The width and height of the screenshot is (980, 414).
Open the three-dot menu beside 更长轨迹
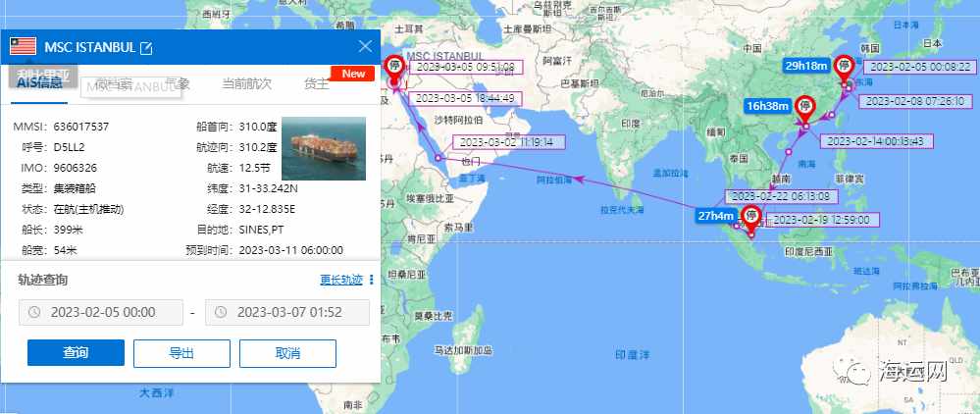coord(371,280)
